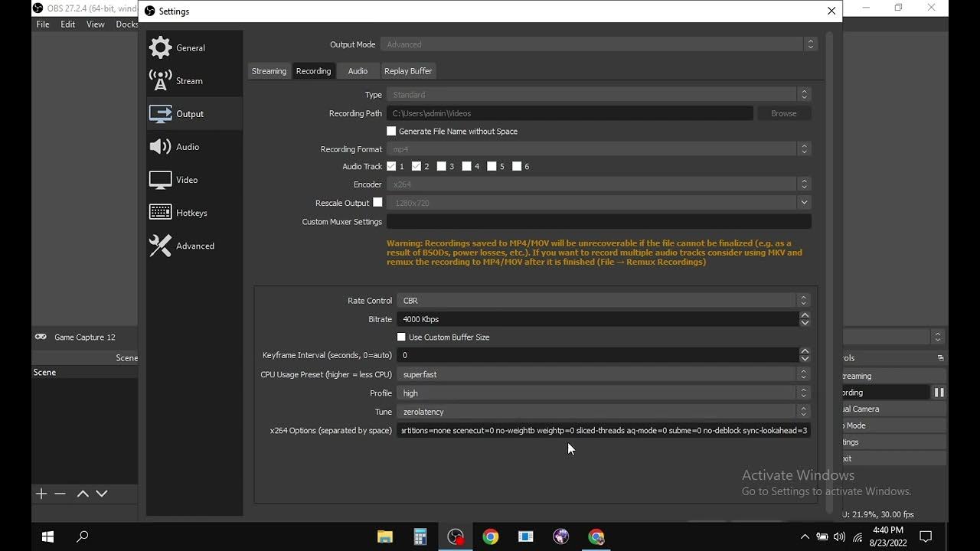Select the Scene entry in scenes list
Image resolution: width=980 pixels, height=551 pixels.
click(x=84, y=372)
